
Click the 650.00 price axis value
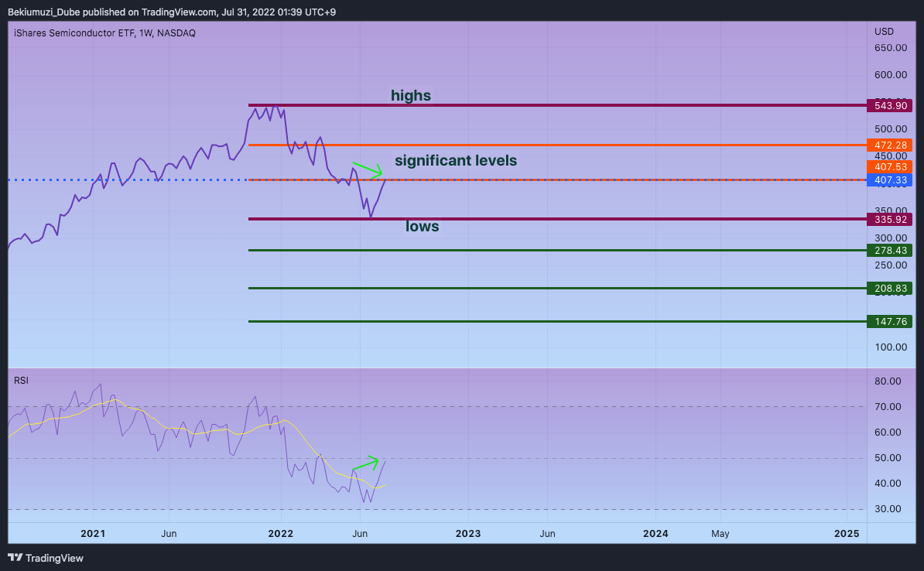point(891,48)
